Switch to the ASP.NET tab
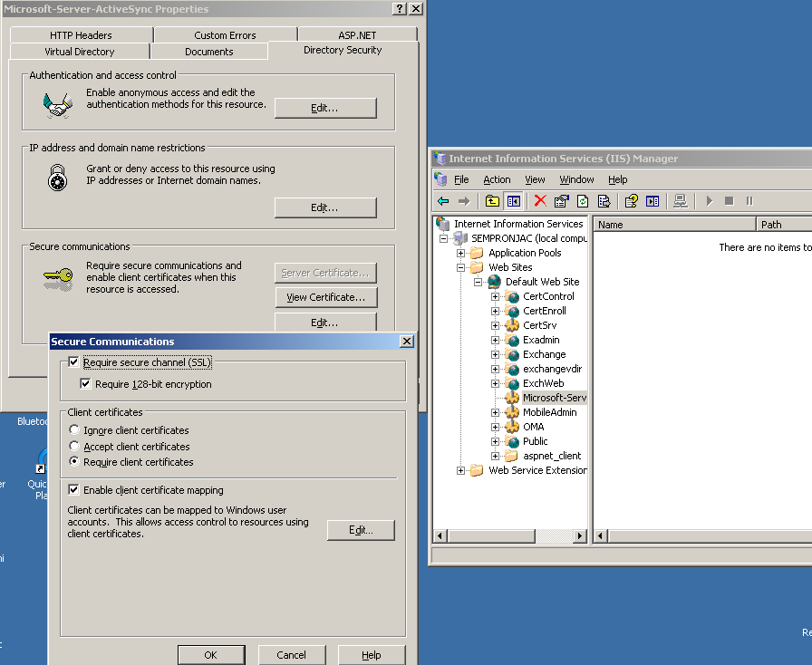 coord(357,35)
